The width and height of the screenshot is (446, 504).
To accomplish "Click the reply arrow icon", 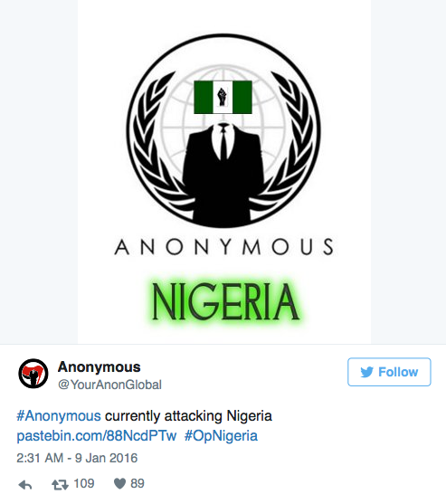I will click(25, 484).
